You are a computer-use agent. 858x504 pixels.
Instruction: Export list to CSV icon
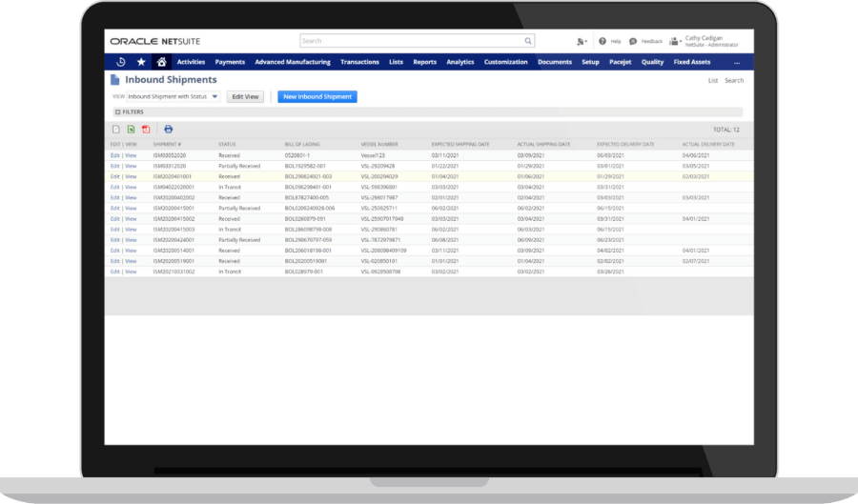[x=116, y=130]
